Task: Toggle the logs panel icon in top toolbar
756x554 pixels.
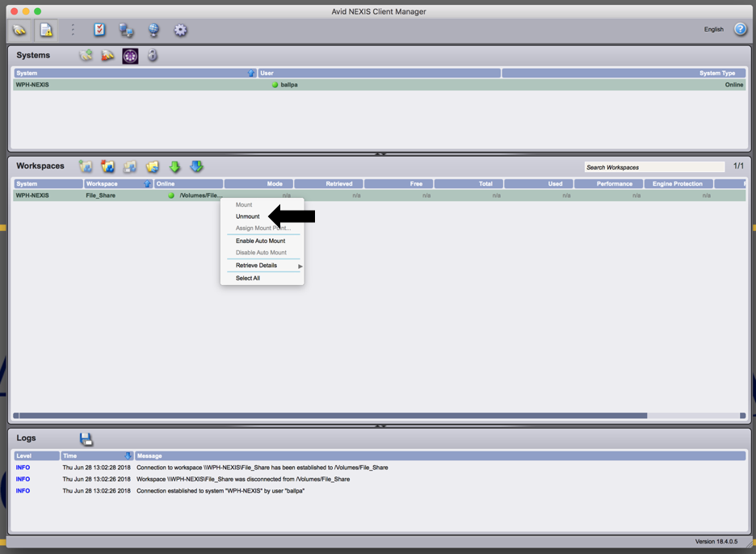Action: tap(46, 30)
